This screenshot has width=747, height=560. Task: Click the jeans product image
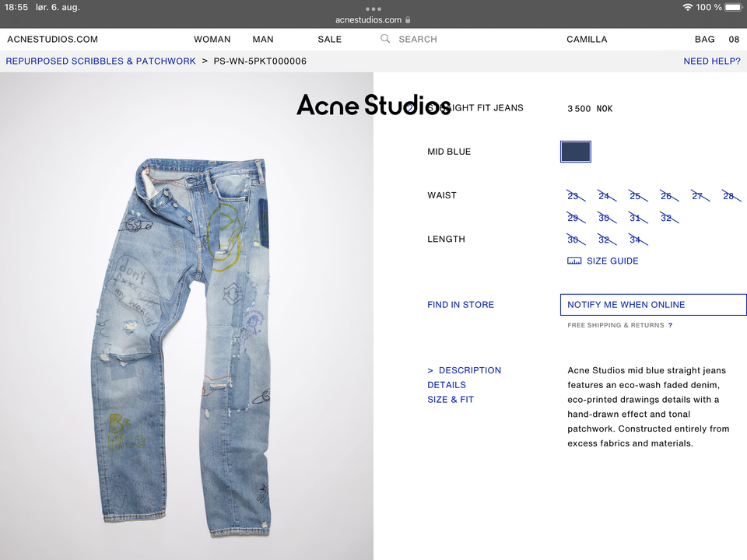click(187, 317)
